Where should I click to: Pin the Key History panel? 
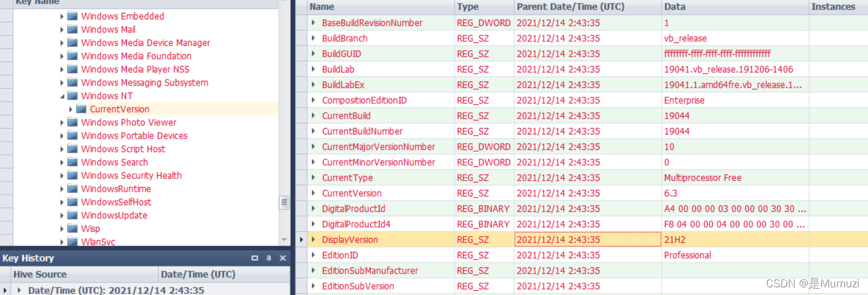269,258
